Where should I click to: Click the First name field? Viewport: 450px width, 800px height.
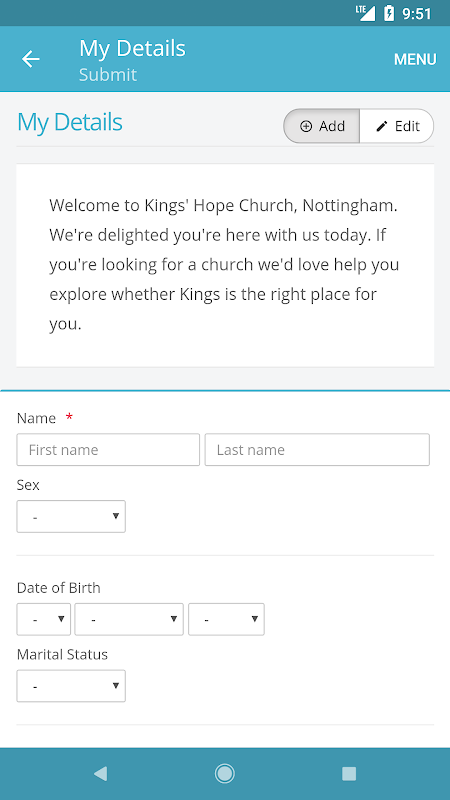point(108,449)
